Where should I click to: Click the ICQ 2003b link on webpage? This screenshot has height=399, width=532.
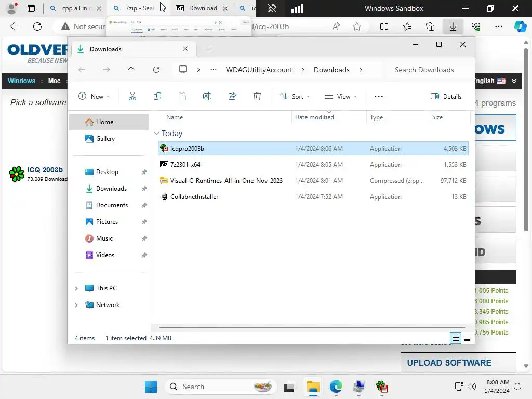pyautogui.click(x=45, y=170)
